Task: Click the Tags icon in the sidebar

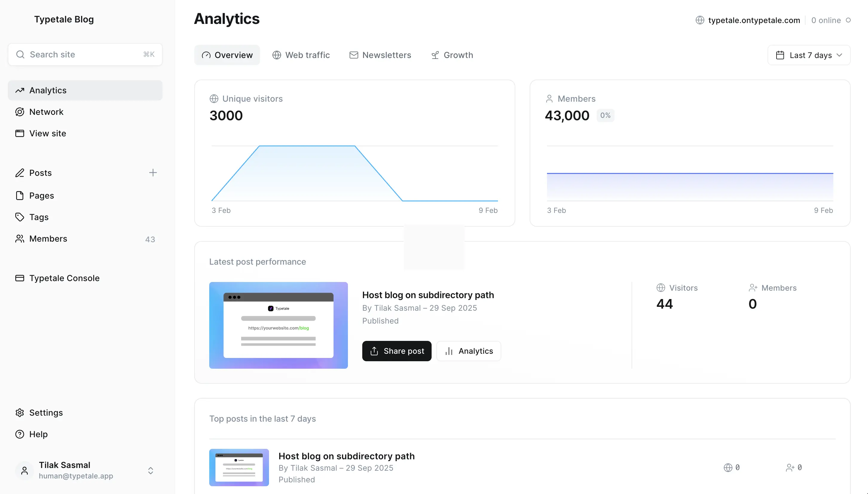Action: coord(20,217)
